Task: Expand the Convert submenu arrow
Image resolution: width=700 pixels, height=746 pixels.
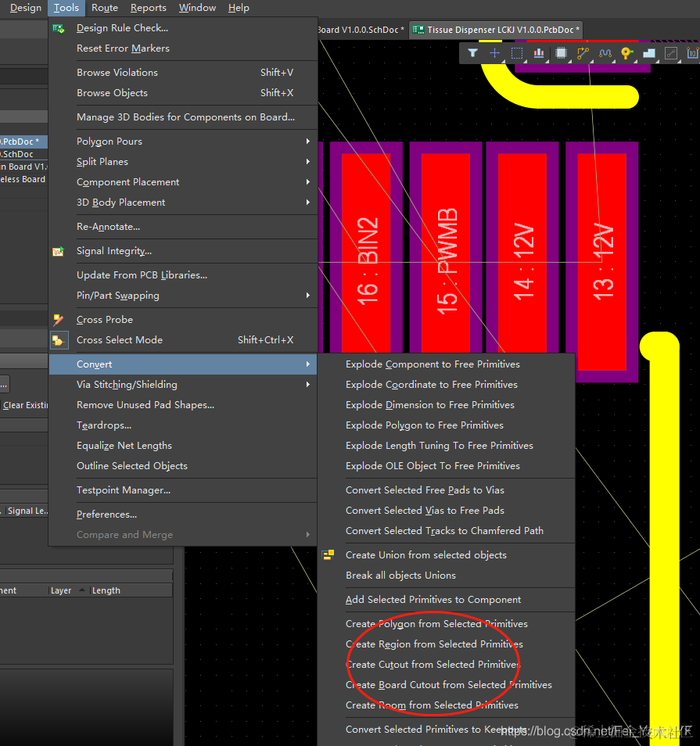Action: coord(308,364)
